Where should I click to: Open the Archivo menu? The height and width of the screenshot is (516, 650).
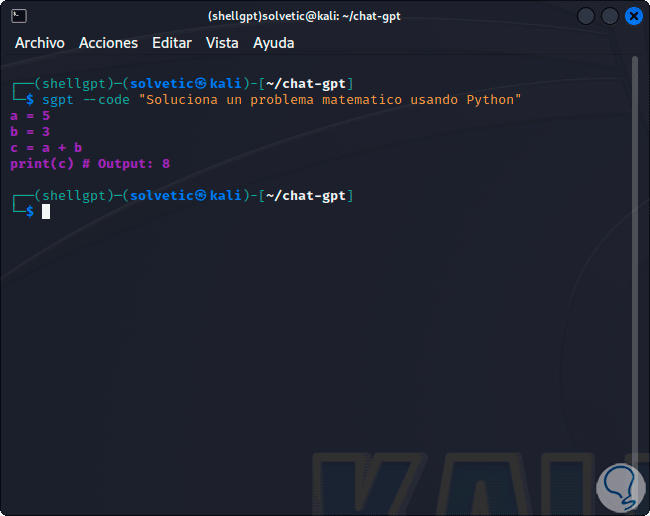[40, 43]
